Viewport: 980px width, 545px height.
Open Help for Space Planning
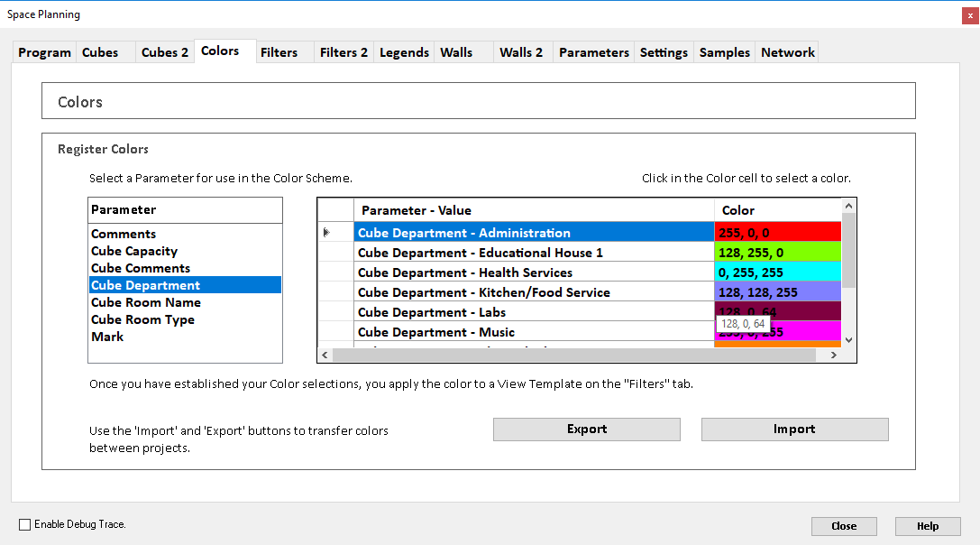point(928,526)
